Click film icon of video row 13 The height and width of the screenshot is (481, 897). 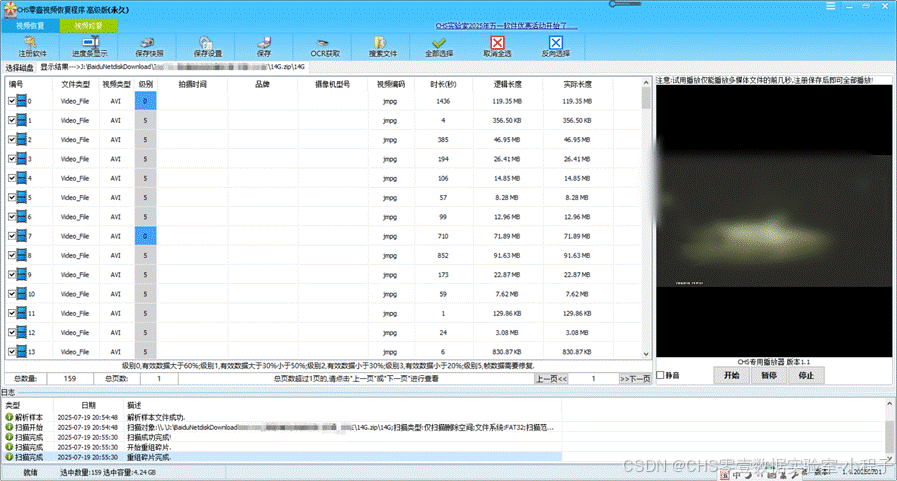[x=22, y=351]
